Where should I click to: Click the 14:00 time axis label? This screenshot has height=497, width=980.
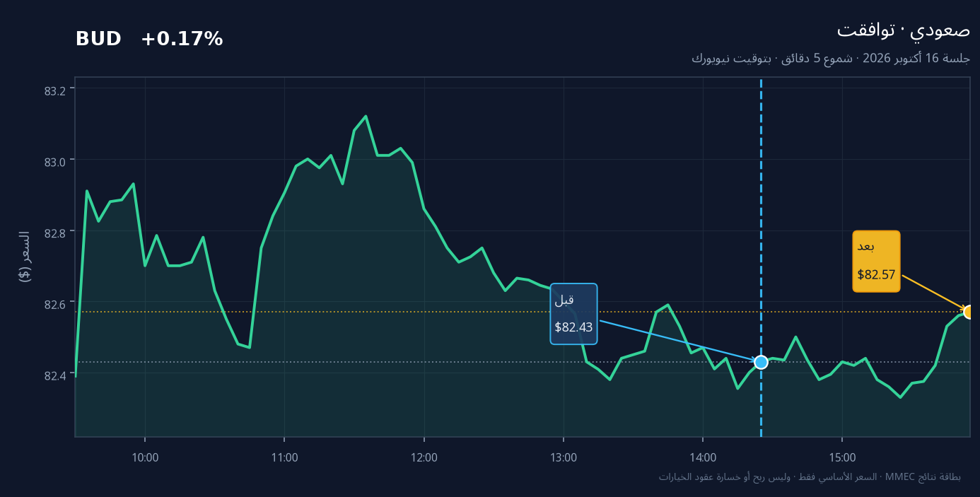click(703, 457)
